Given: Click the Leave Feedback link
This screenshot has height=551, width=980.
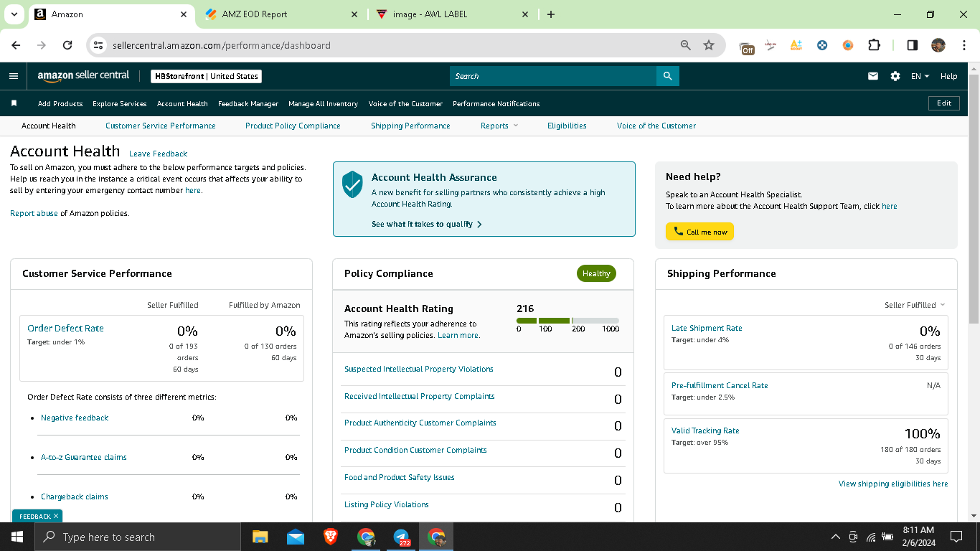Looking at the screenshot, I should [x=158, y=154].
